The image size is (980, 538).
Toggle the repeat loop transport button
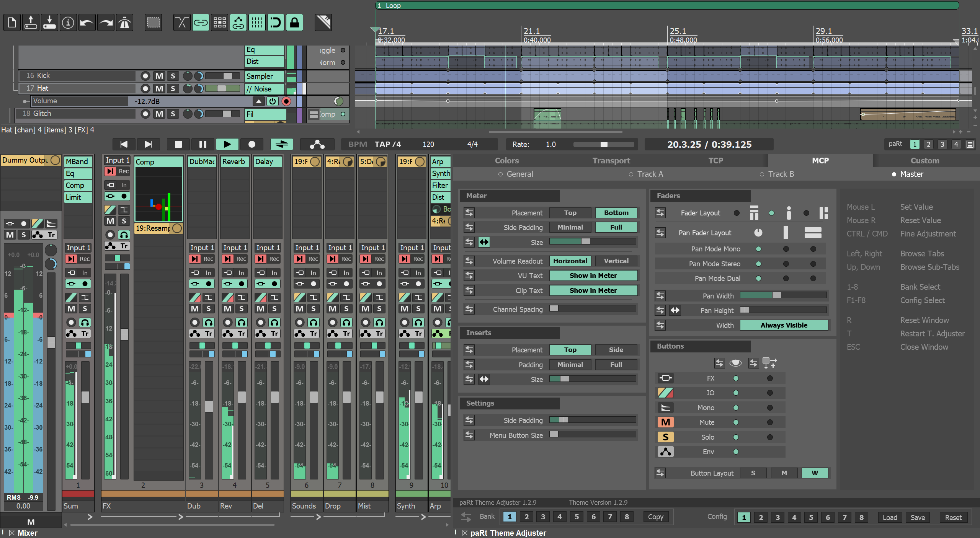pos(281,144)
